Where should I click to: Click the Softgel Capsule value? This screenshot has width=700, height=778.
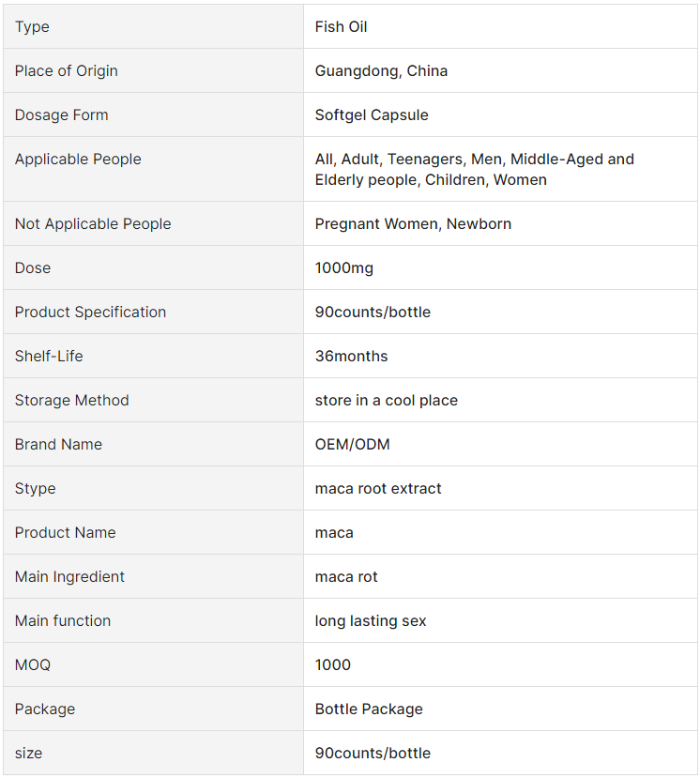coord(372,115)
